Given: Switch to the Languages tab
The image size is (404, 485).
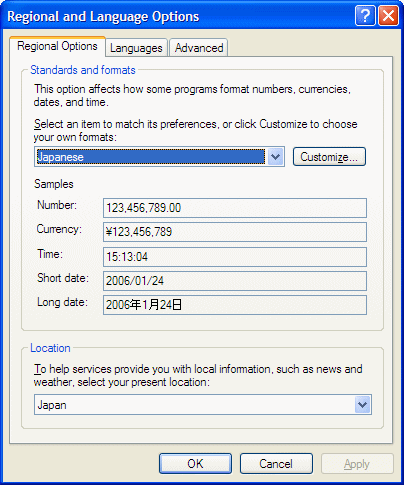Looking at the screenshot, I should [136, 48].
